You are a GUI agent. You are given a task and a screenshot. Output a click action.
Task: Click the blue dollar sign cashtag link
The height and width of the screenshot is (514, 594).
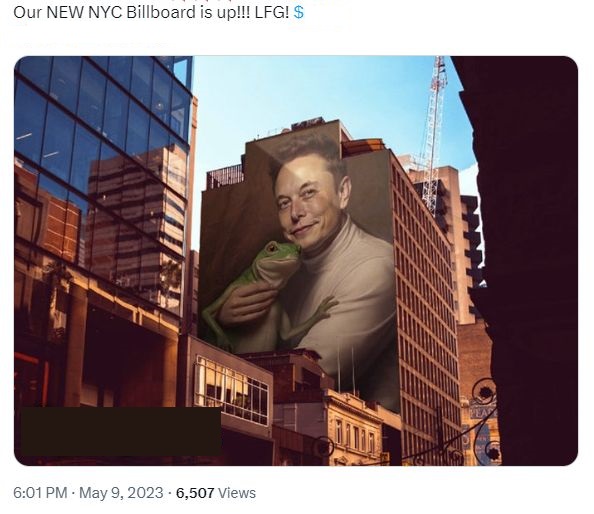tap(299, 12)
